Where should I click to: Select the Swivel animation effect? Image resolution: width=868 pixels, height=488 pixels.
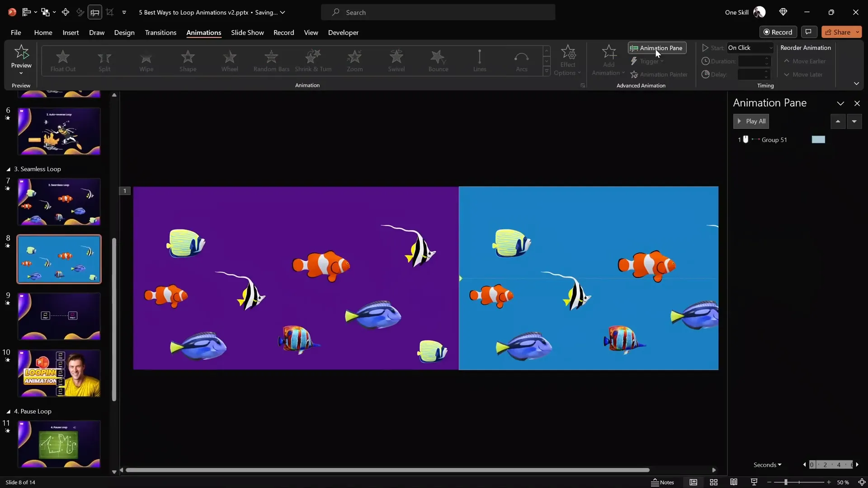pos(396,61)
